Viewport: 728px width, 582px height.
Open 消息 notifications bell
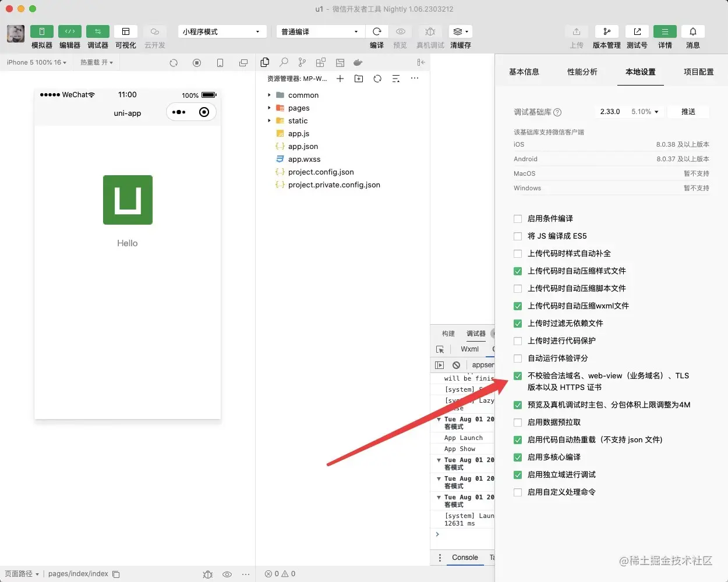click(693, 31)
